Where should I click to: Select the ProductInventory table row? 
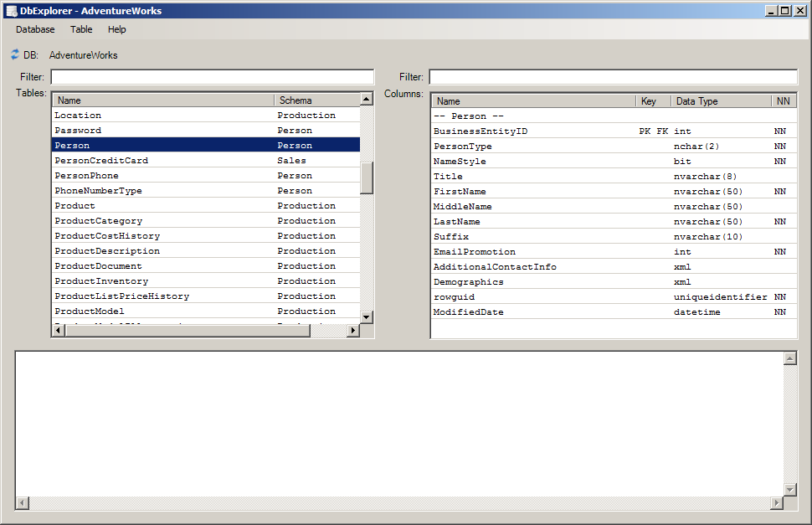(x=206, y=281)
